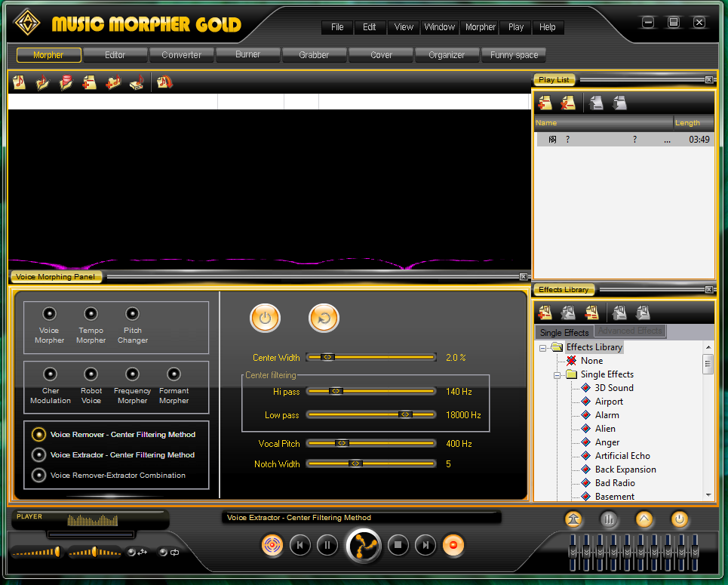
Task: Pause playback with the pause button
Action: click(x=327, y=545)
